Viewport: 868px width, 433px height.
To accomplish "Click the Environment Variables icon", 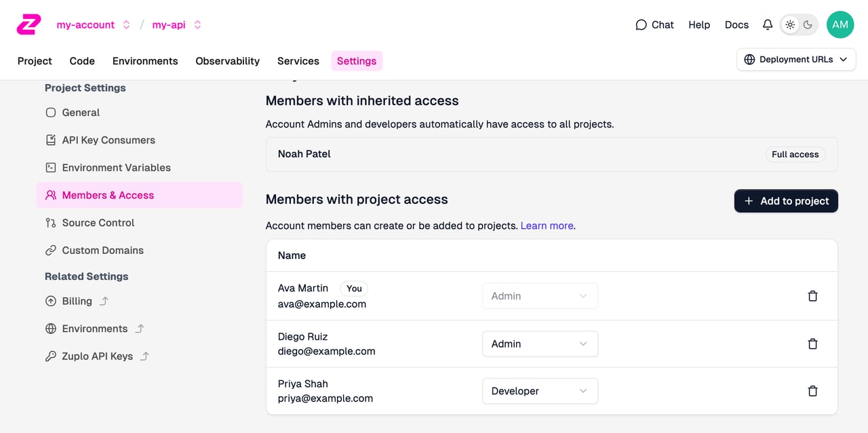I will (51, 167).
